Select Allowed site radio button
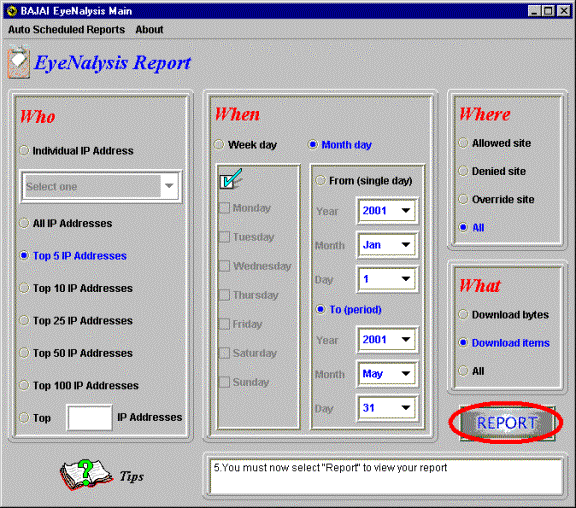 463,143
